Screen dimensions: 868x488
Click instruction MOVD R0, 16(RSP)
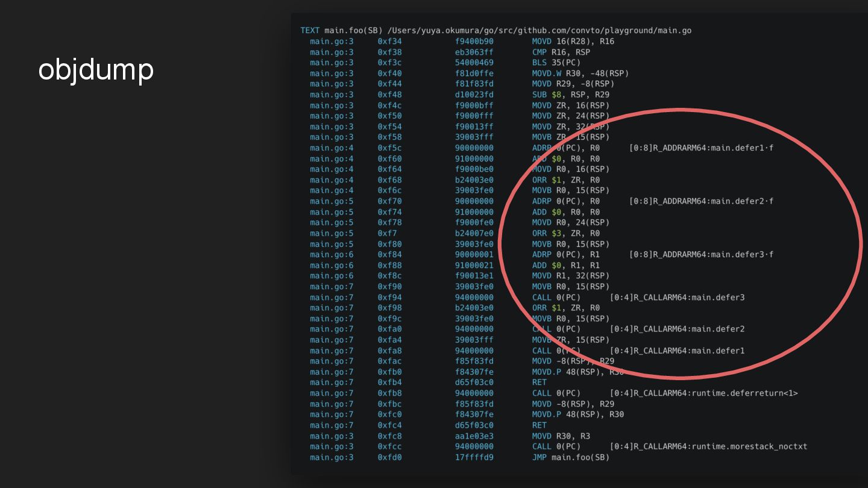571,169
